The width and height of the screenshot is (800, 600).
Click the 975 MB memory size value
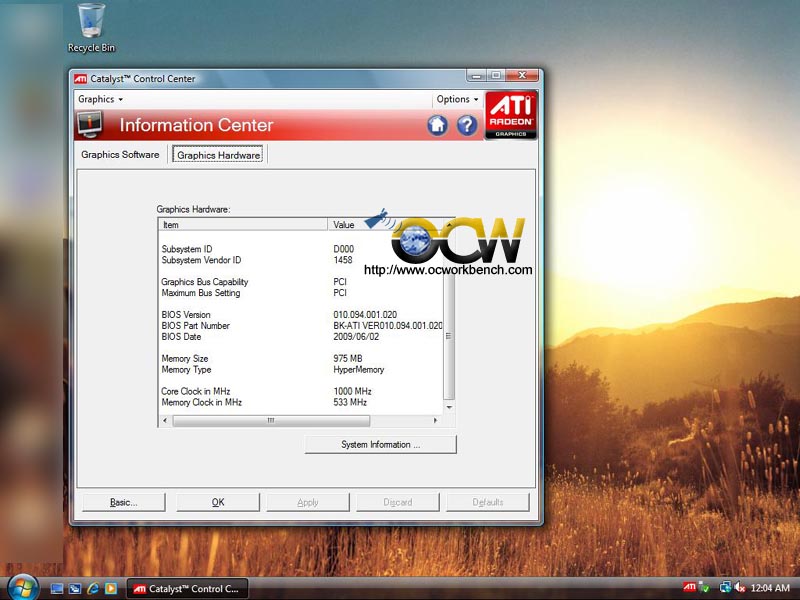coord(348,359)
